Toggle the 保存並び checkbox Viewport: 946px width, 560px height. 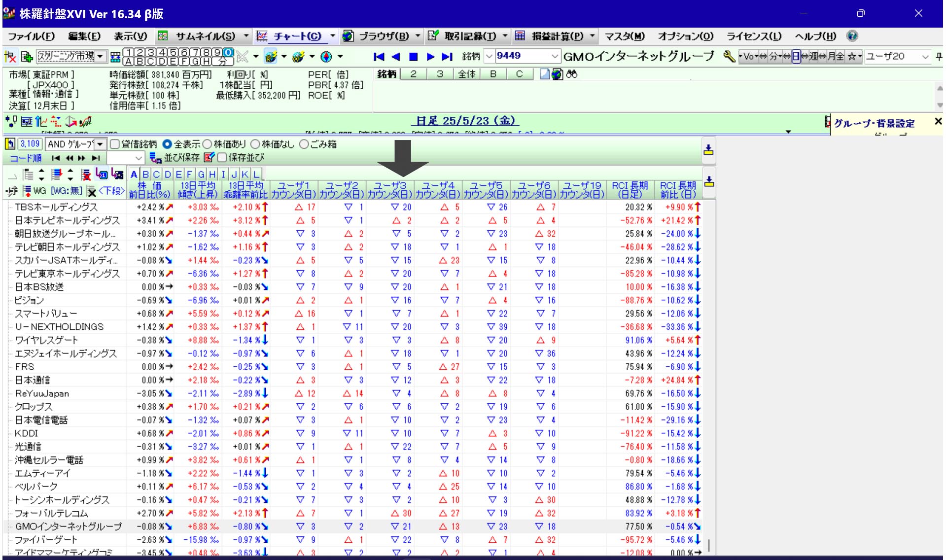[222, 158]
